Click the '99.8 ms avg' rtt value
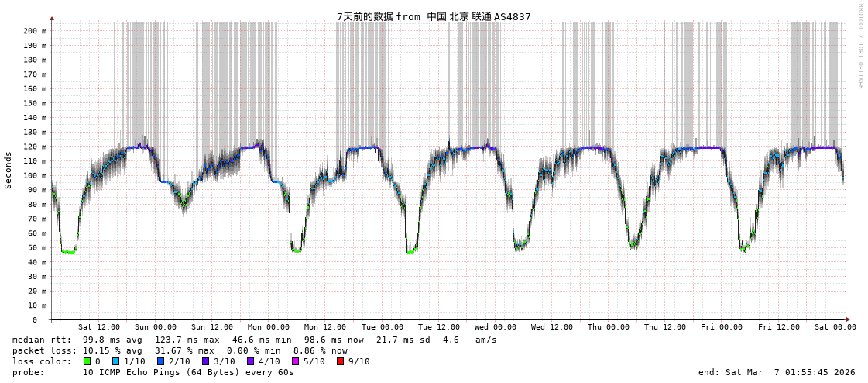 112,340
